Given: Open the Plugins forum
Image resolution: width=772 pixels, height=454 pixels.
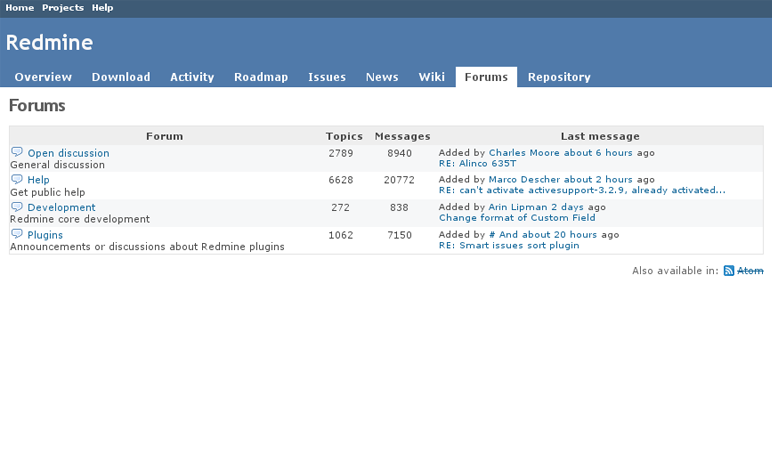Looking at the screenshot, I should tap(45, 235).
